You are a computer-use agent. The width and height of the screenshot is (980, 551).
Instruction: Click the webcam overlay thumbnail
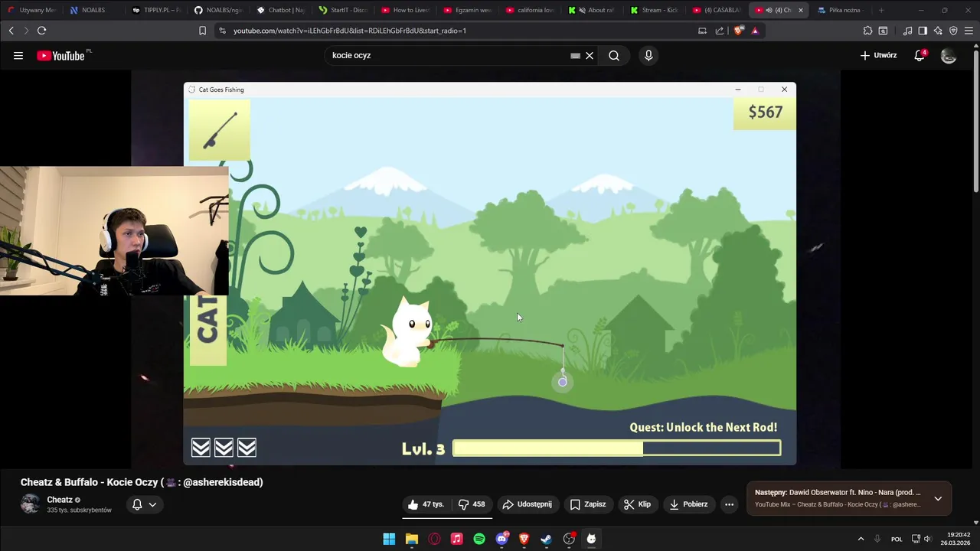click(x=114, y=231)
